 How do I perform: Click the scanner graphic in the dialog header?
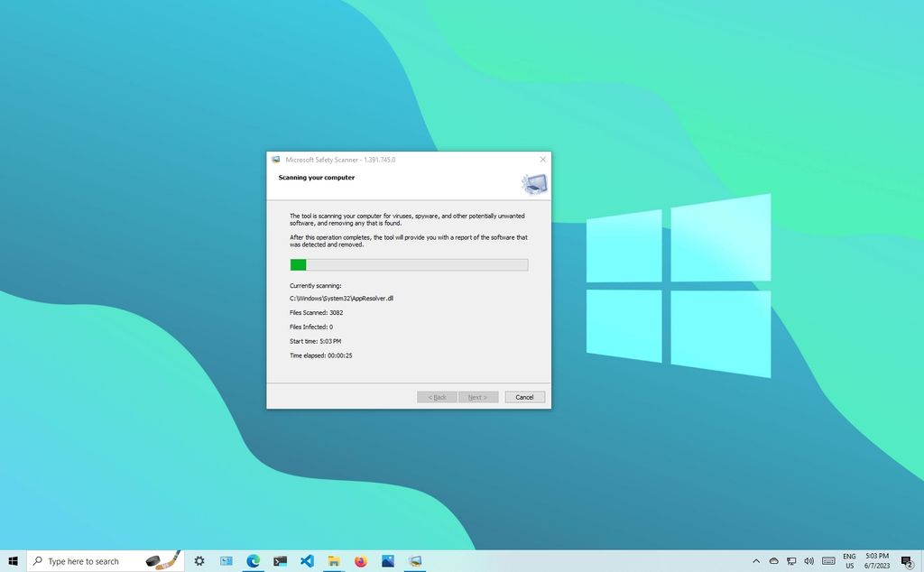coord(532,182)
